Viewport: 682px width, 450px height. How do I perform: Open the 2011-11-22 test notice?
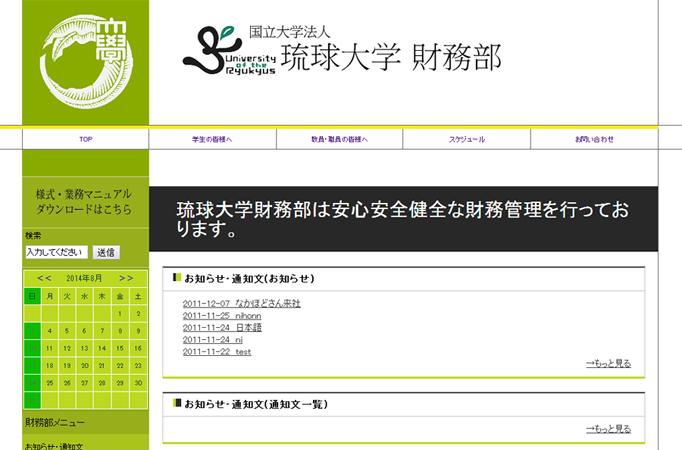[x=217, y=352]
